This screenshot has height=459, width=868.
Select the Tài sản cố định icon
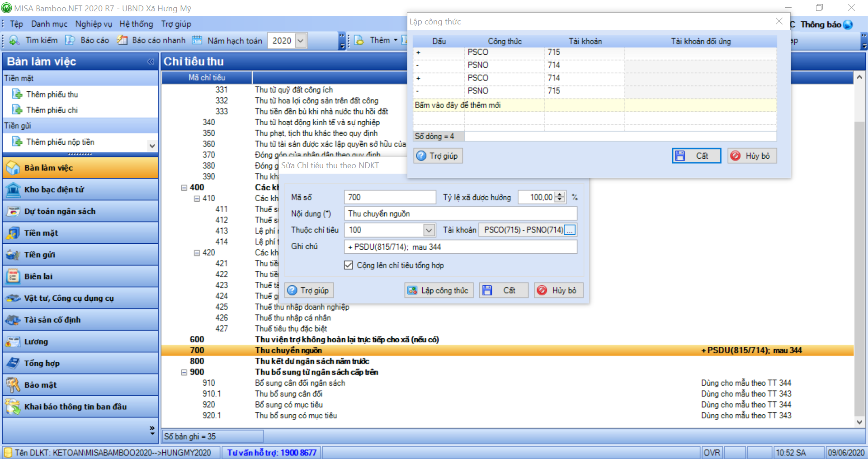point(13,320)
